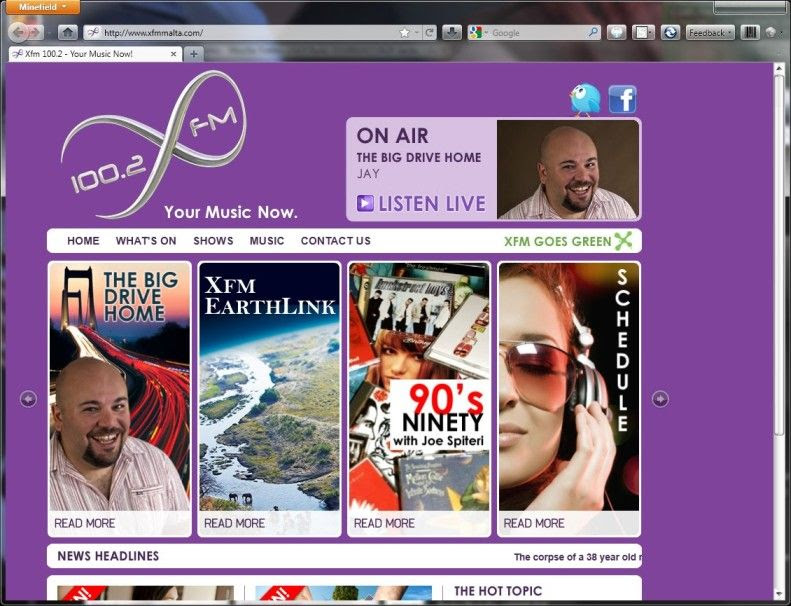
Task: Go back with the browser back arrow
Action: coord(18,33)
